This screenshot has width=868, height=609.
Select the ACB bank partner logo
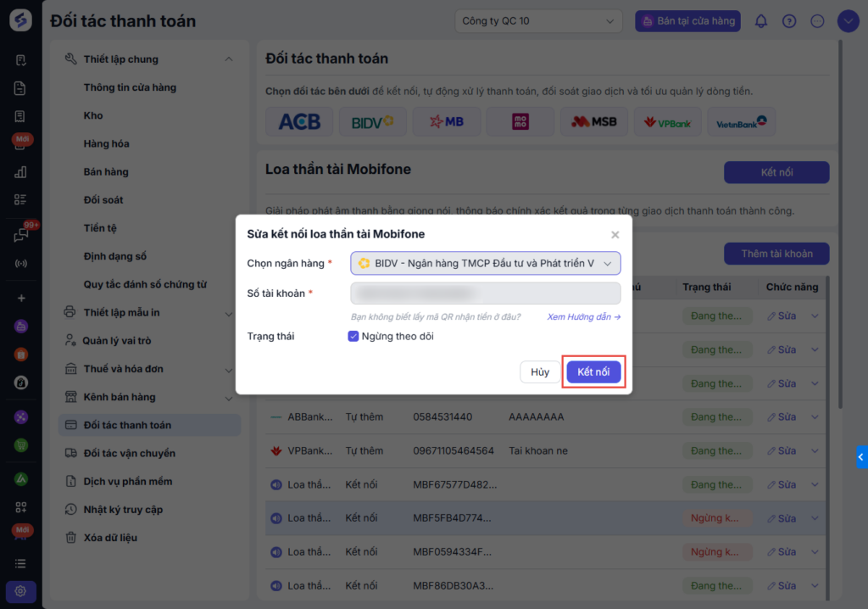pos(299,122)
